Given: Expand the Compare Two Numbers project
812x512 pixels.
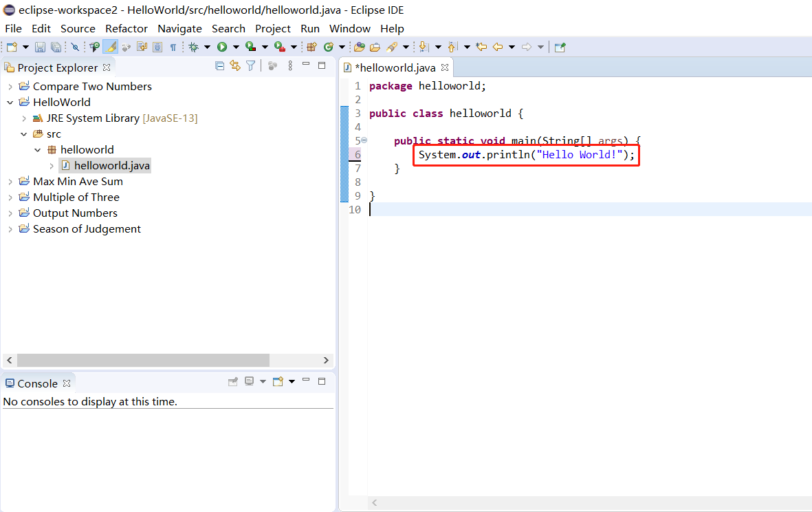Looking at the screenshot, I should pos(10,87).
